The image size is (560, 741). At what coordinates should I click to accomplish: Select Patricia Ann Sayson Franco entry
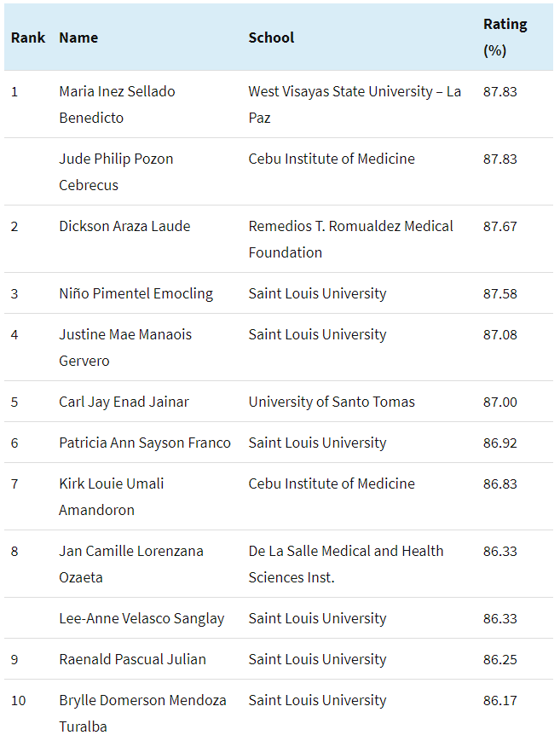coord(145,443)
